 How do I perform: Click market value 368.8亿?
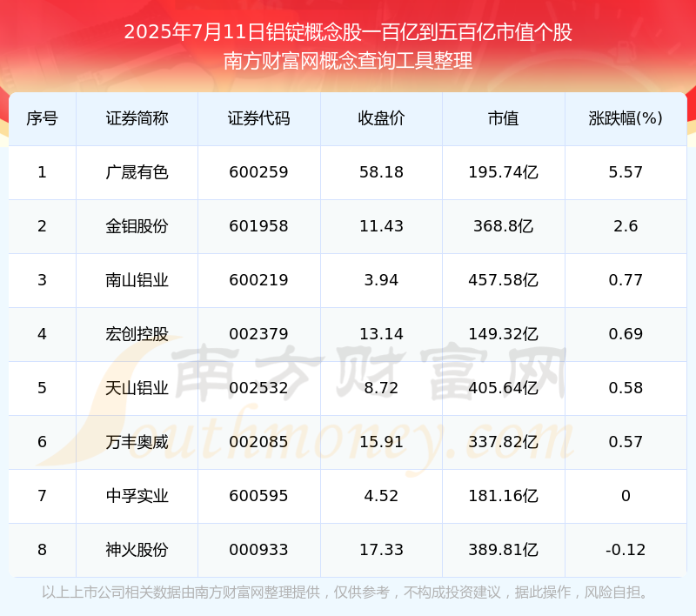504,226
